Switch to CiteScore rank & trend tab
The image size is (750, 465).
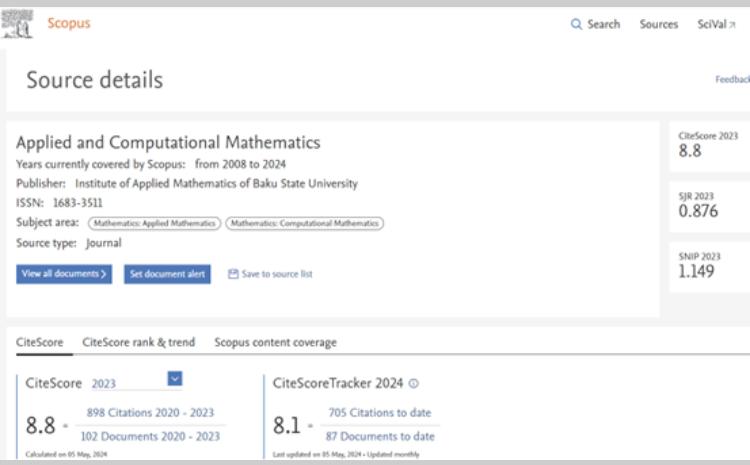pos(139,343)
